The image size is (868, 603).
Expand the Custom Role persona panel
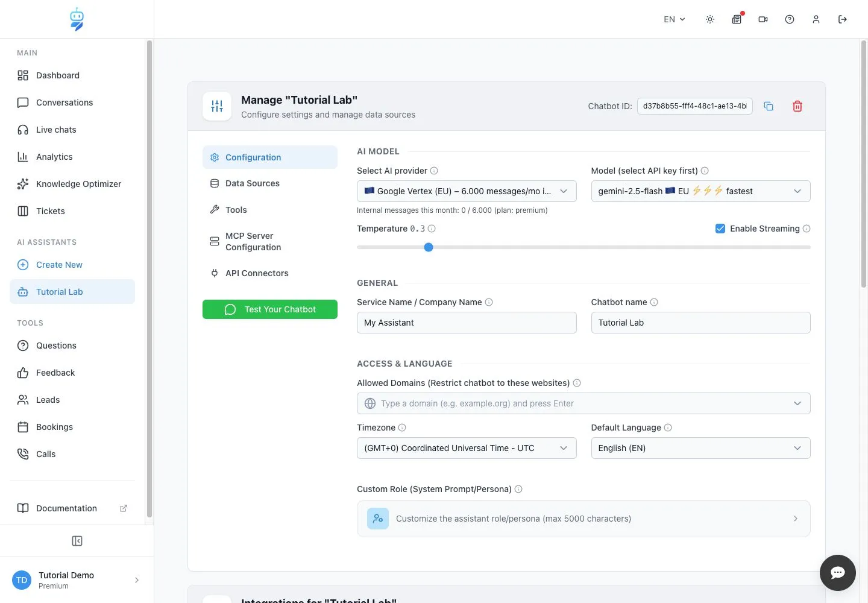click(x=583, y=519)
